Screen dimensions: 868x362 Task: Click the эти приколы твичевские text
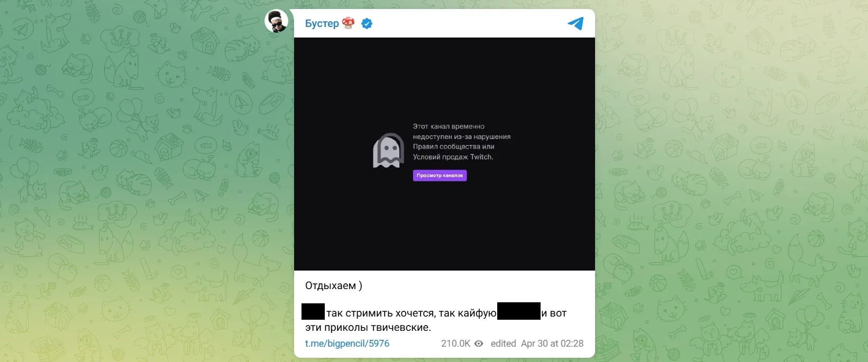[368, 328]
